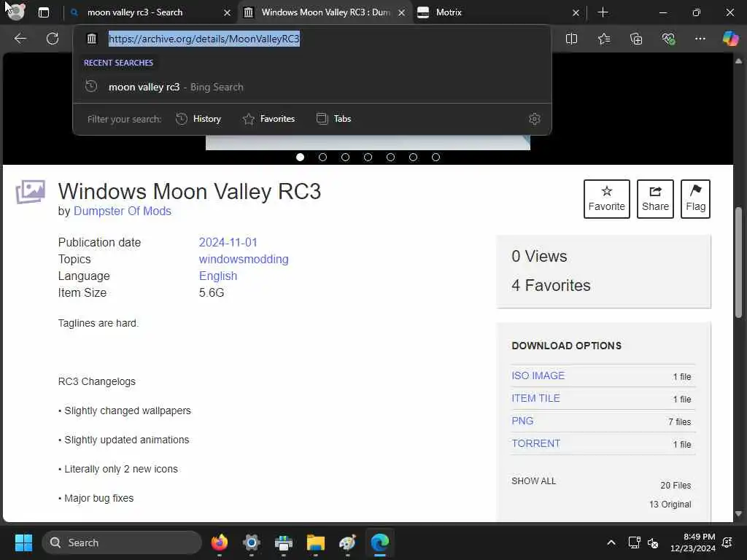Open the Edge profile avatar

[16, 12]
